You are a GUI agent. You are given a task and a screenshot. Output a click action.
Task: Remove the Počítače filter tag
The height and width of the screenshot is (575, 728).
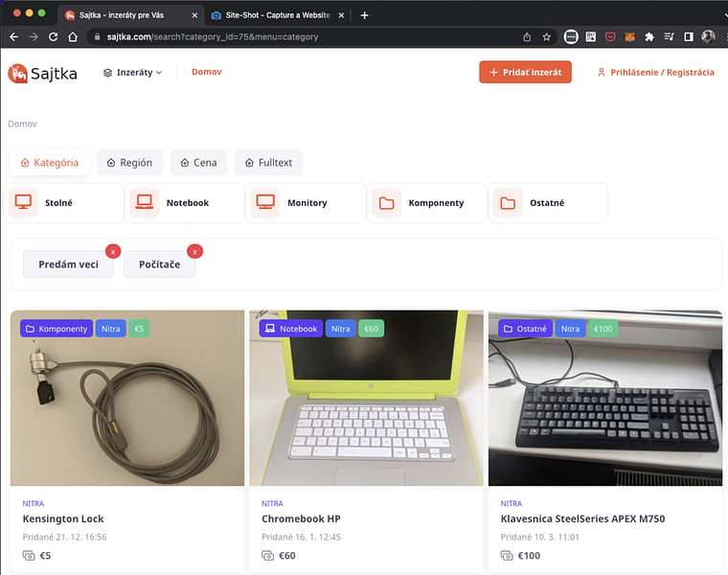pos(195,251)
